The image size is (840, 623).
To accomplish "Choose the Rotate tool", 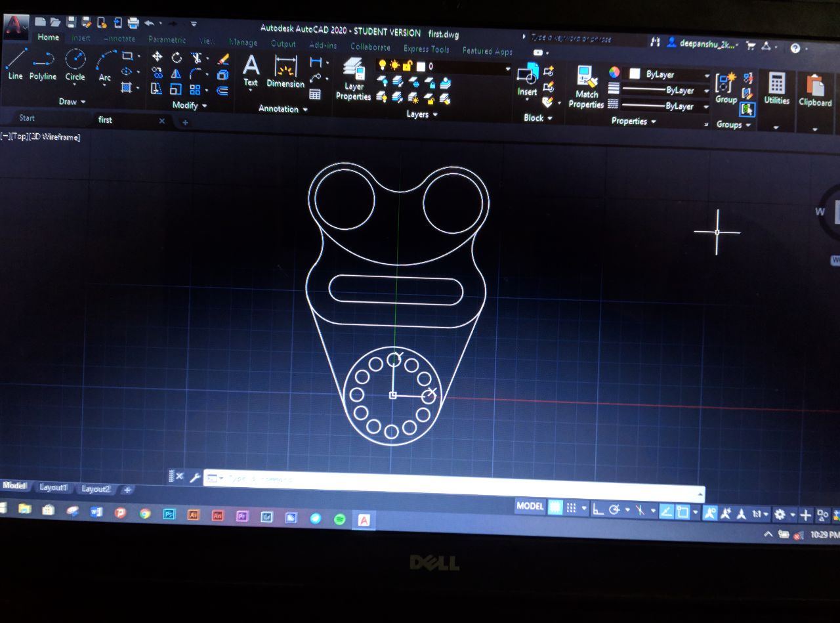I will point(177,58).
